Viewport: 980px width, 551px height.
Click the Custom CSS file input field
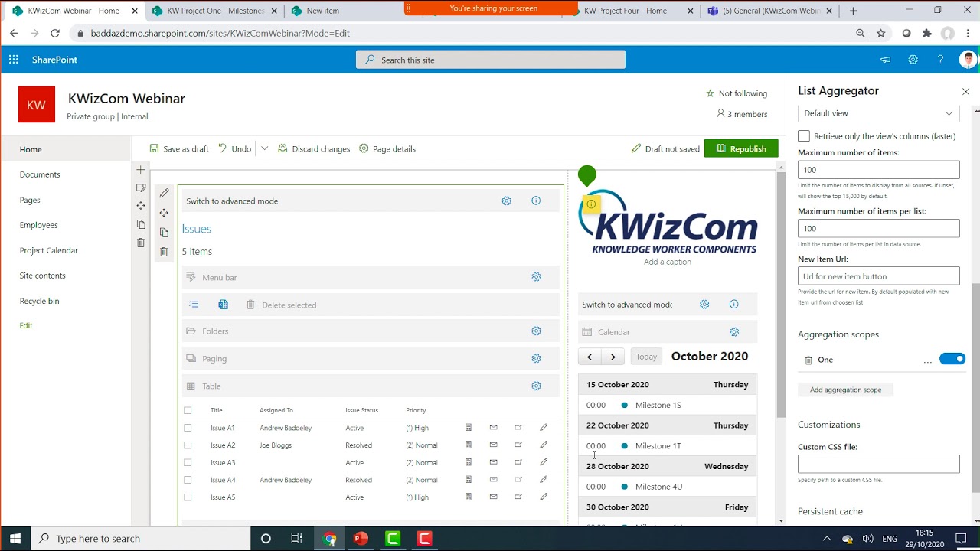pyautogui.click(x=878, y=464)
